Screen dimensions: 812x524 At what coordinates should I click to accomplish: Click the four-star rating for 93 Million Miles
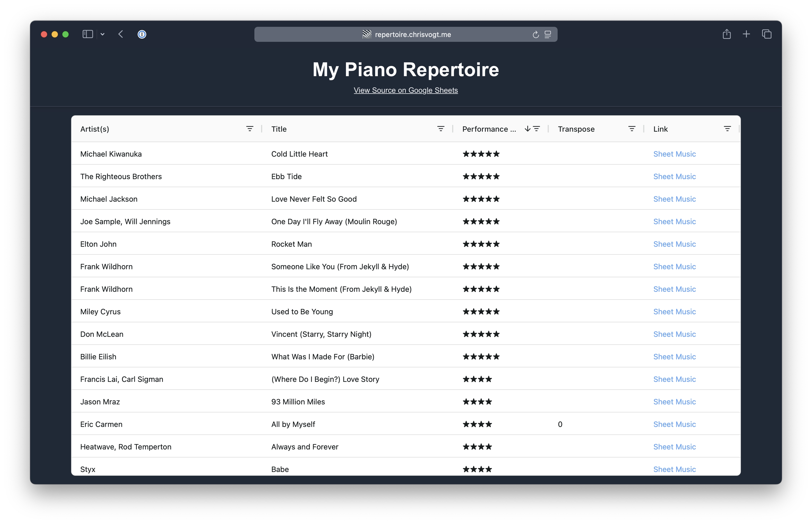tap(477, 401)
